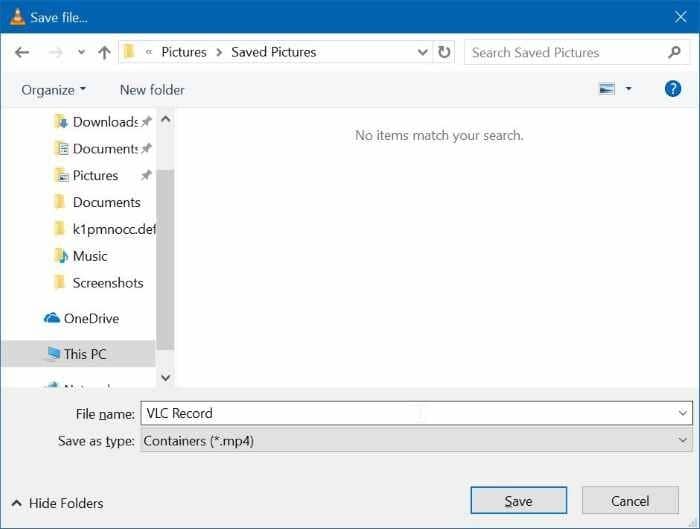Click the Save button

tap(518, 500)
